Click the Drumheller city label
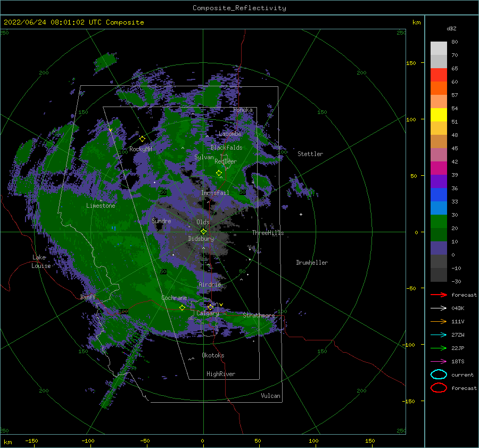Image resolution: width=479 pixels, height=448 pixels. [x=312, y=263]
